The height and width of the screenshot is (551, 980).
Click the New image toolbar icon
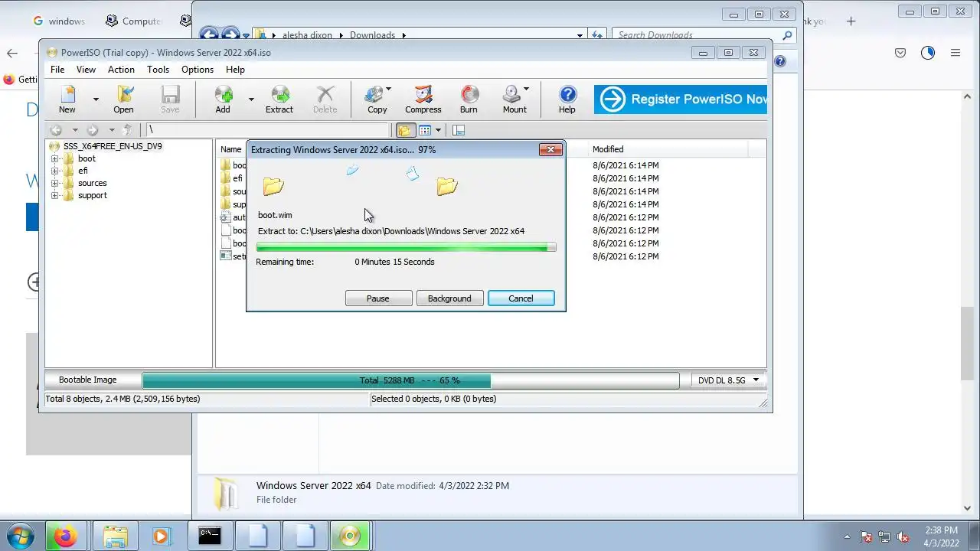(x=67, y=99)
